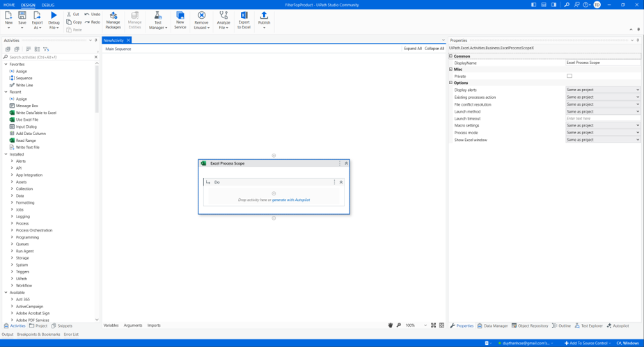This screenshot has height=347, width=644.
Task: Publish the project
Action: (x=264, y=20)
